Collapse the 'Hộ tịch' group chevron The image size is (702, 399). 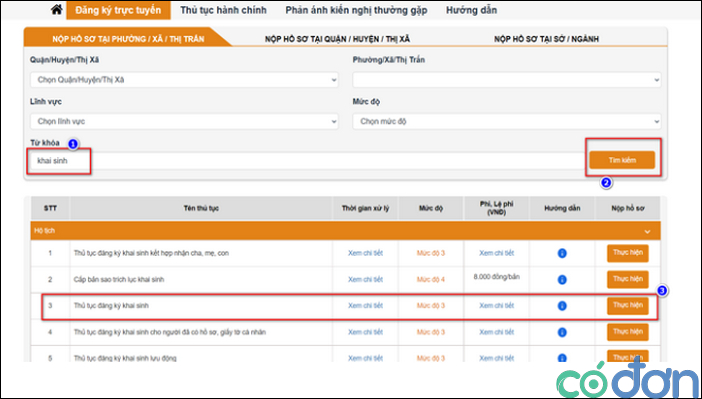click(x=647, y=232)
